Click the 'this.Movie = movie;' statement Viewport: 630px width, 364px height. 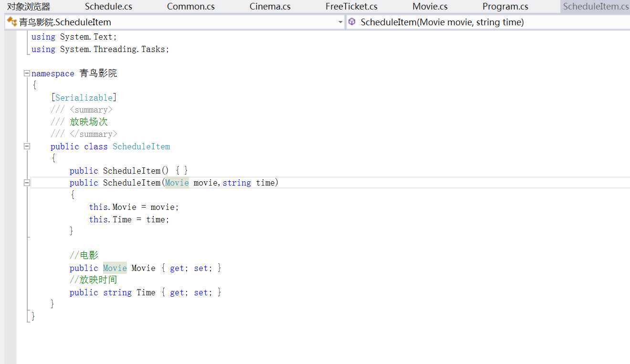(x=134, y=207)
